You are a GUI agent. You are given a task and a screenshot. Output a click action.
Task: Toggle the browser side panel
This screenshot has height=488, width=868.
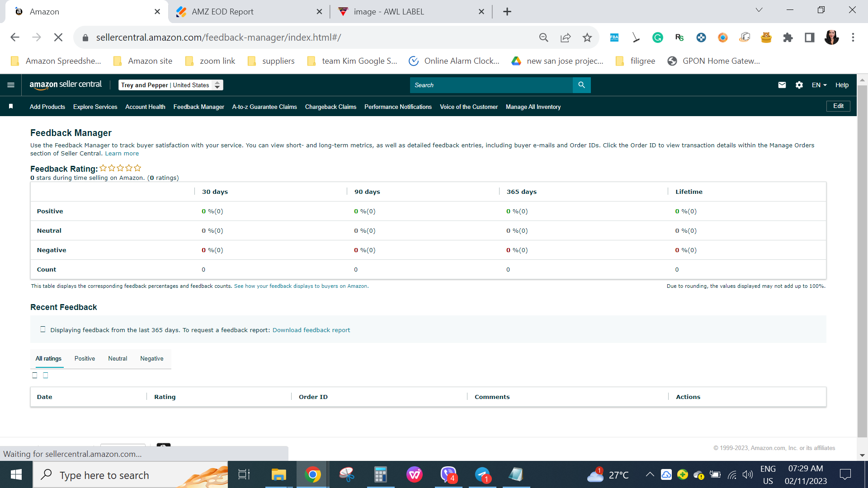pos(810,38)
